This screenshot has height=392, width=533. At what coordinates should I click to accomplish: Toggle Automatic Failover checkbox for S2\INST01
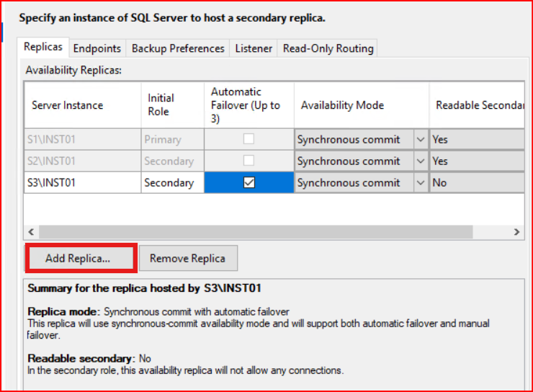(249, 161)
